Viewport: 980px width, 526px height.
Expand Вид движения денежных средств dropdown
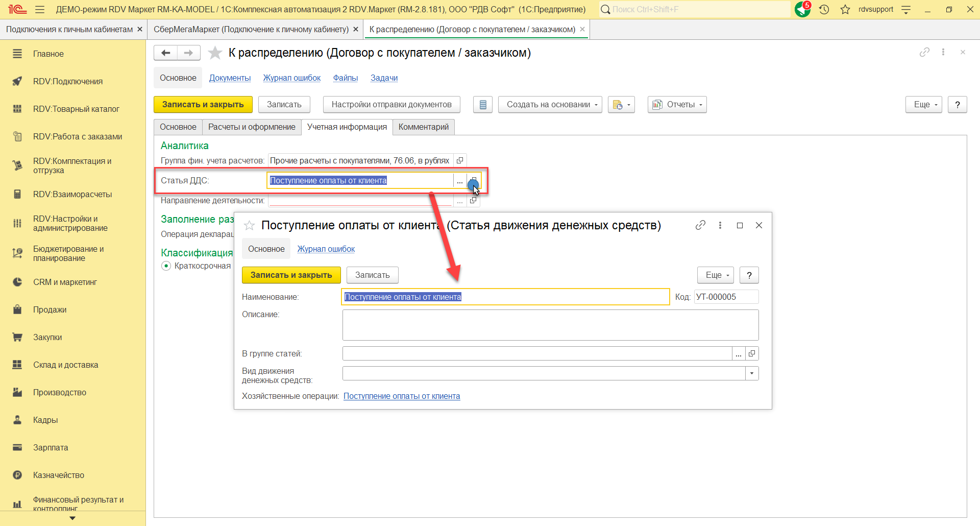(x=752, y=373)
